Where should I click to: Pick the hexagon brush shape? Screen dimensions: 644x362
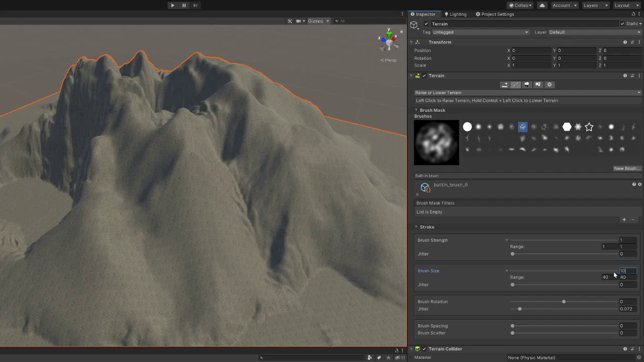click(x=567, y=127)
